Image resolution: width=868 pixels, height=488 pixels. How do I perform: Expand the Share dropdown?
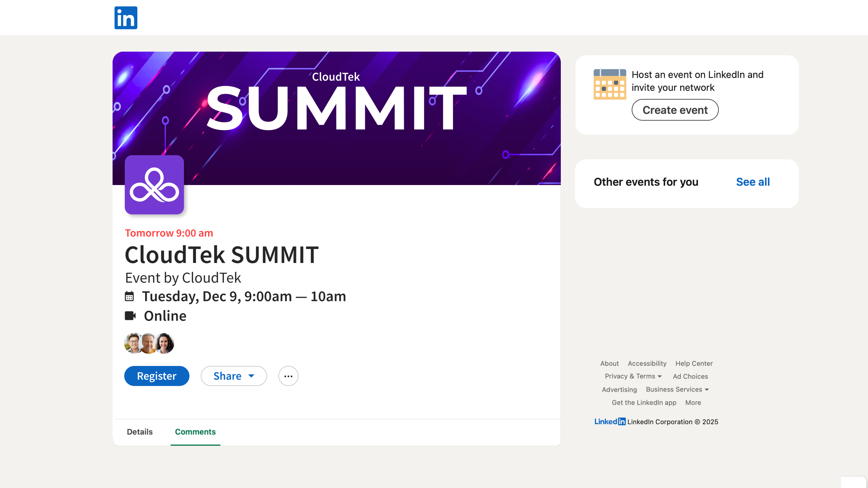[234, 376]
